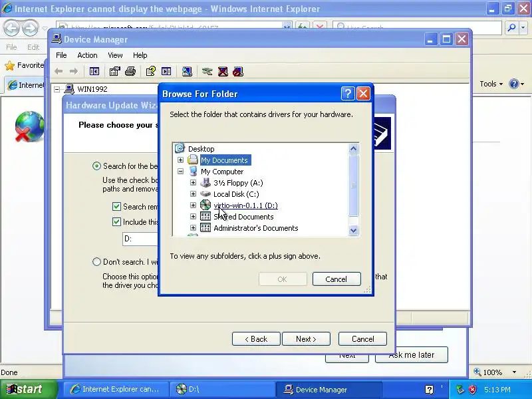Click the Properties toolbar icon in Device Manager

[114, 71]
